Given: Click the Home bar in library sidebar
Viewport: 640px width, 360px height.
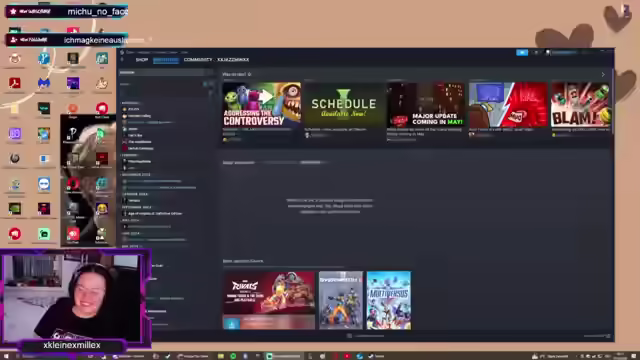Looking at the screenshot, I should 162,72.
